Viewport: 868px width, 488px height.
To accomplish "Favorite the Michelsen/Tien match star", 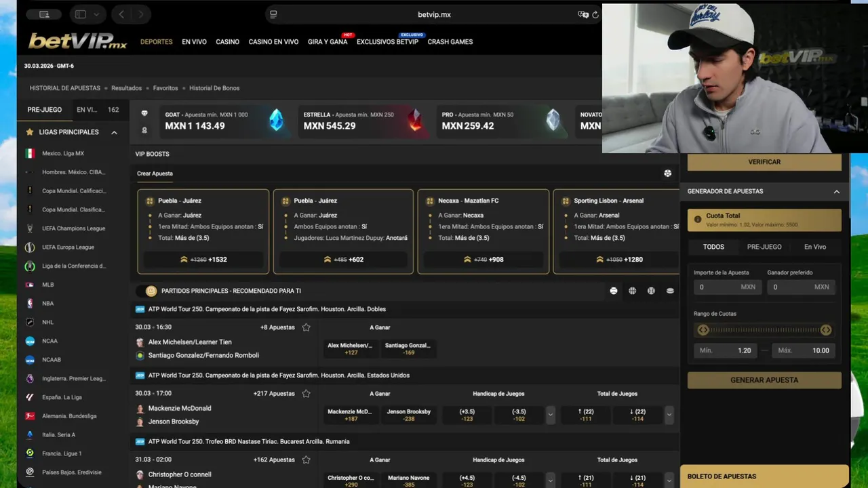I will click(306, 327).
